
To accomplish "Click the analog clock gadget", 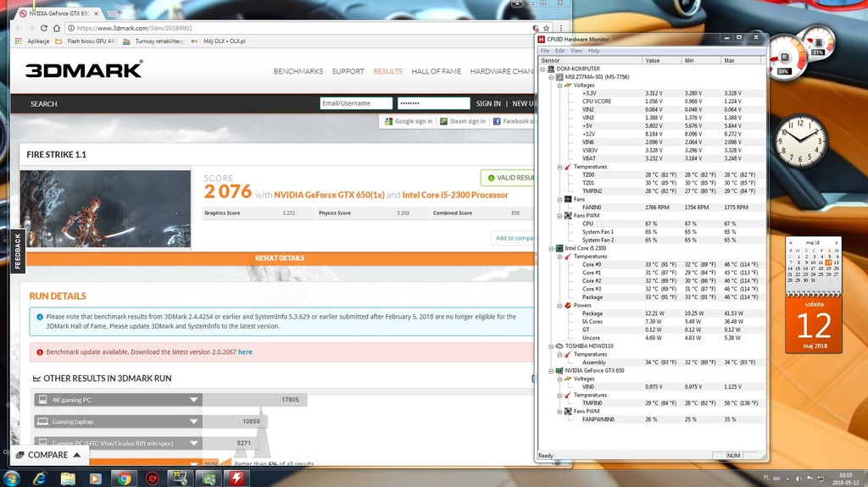I will coord(801,141).
